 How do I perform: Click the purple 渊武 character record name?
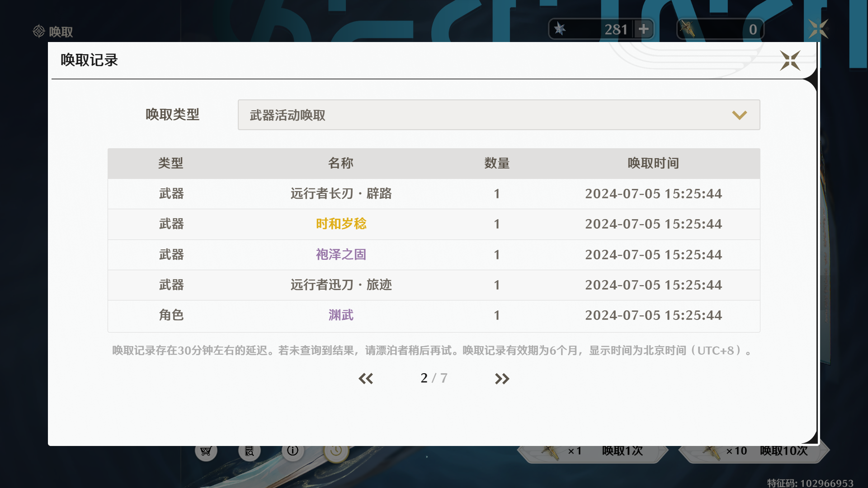click(x=341, y=315)
